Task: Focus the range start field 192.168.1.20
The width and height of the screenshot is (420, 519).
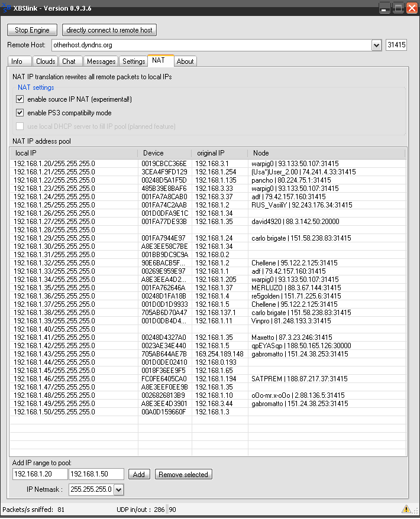Action: (x=40, y=474)
